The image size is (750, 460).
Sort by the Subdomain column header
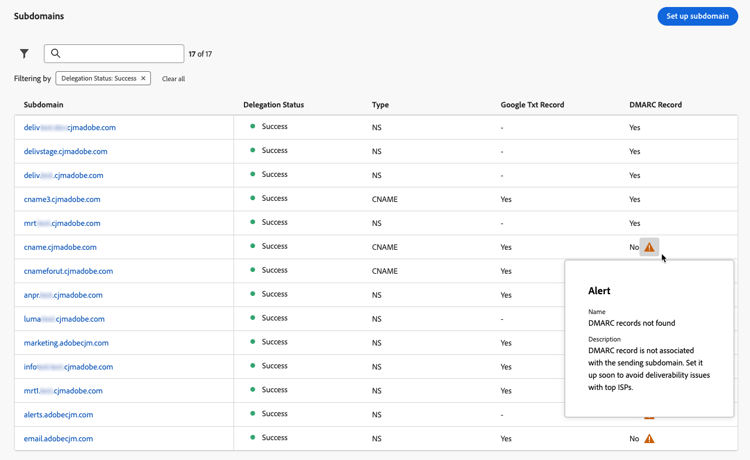coord(44,104)
